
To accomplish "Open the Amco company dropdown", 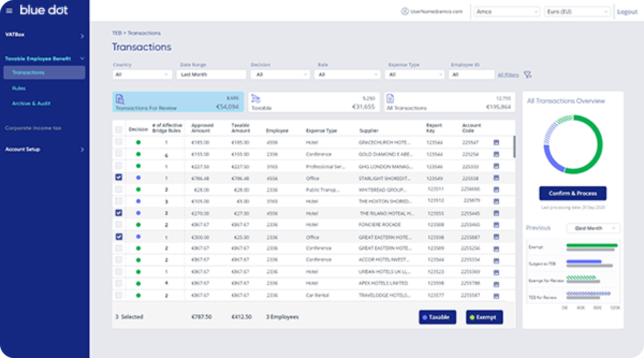I will pos(507,12).
